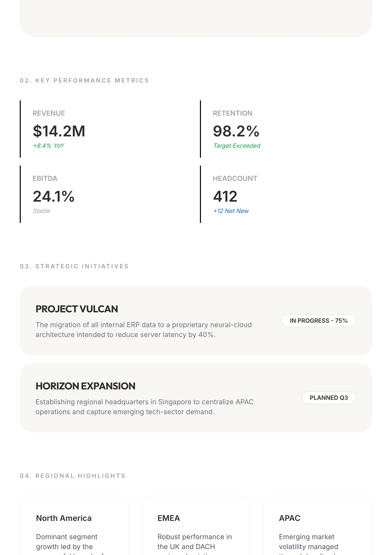Click the Key Performance Metrics section heading
Viewport: 392px width, 555px height.
[x=84, y=81]
